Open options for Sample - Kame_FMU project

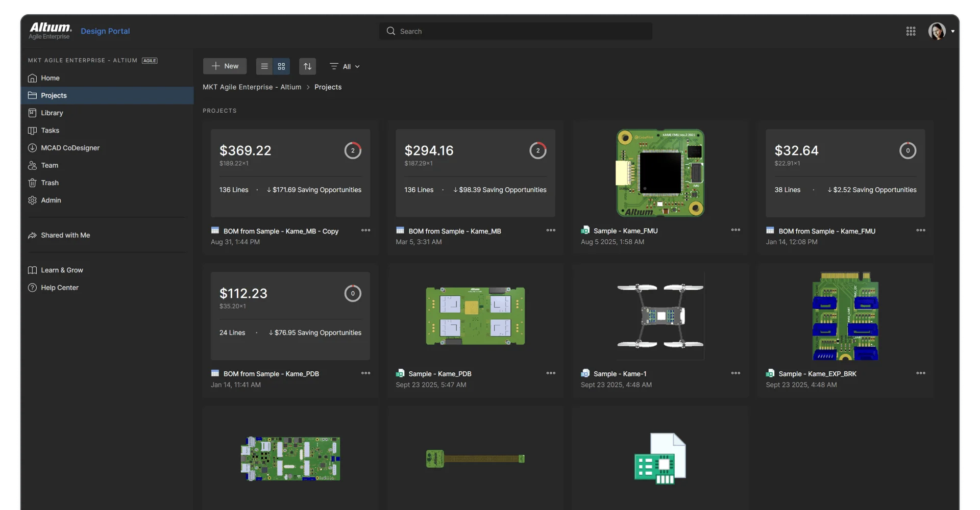(x=736, y=230)
